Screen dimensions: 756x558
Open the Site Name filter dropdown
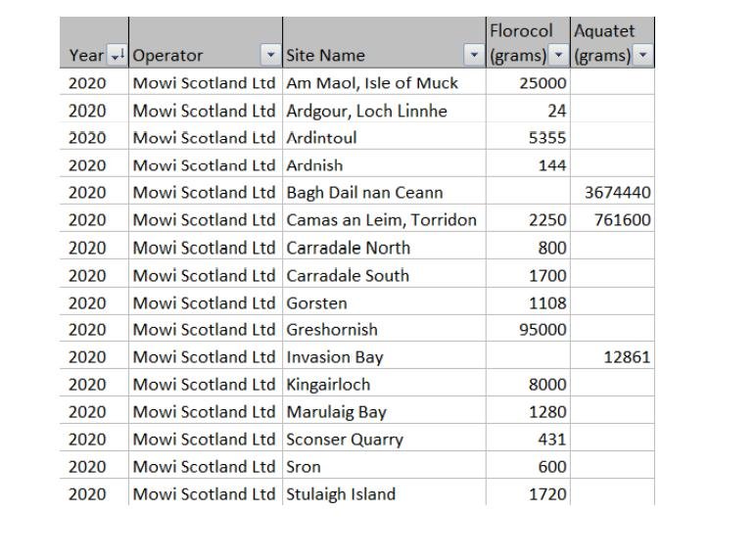coord(475,57)
